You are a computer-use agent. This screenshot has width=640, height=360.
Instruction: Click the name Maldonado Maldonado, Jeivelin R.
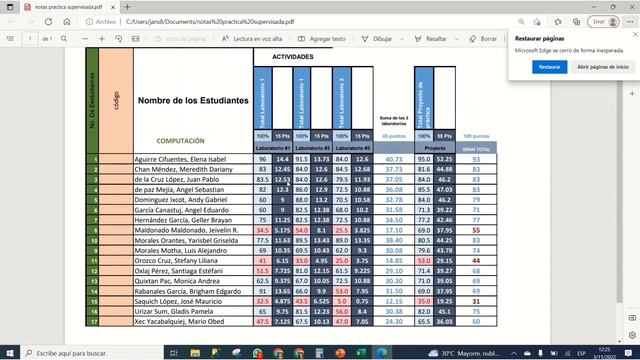pyautogui.click(x=186, y=230)
